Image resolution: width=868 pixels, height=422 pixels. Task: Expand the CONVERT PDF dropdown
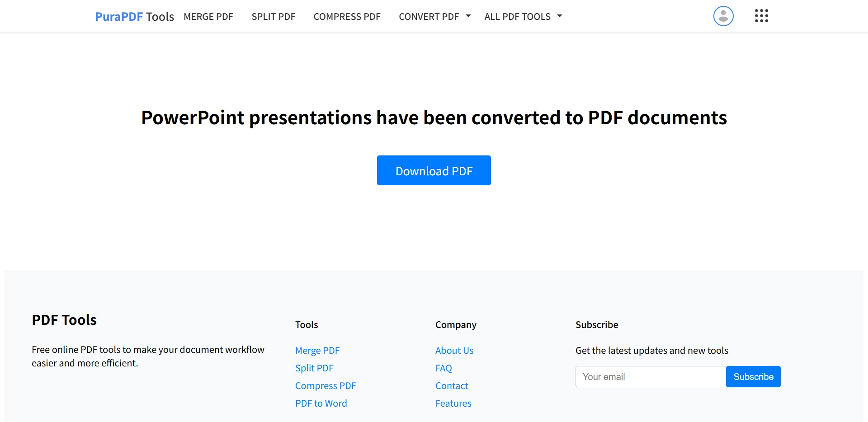[429, 16]
